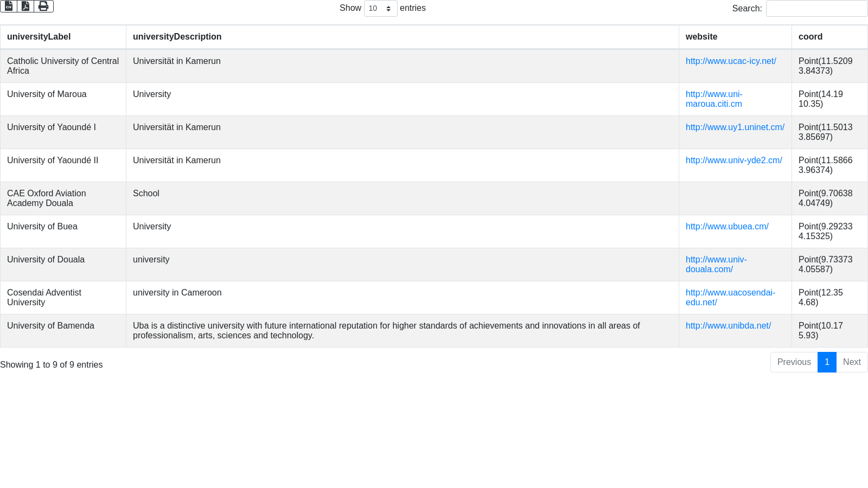Export the table as CSV
The height and width of the screenshot is (488, 868).
(9, 6)
